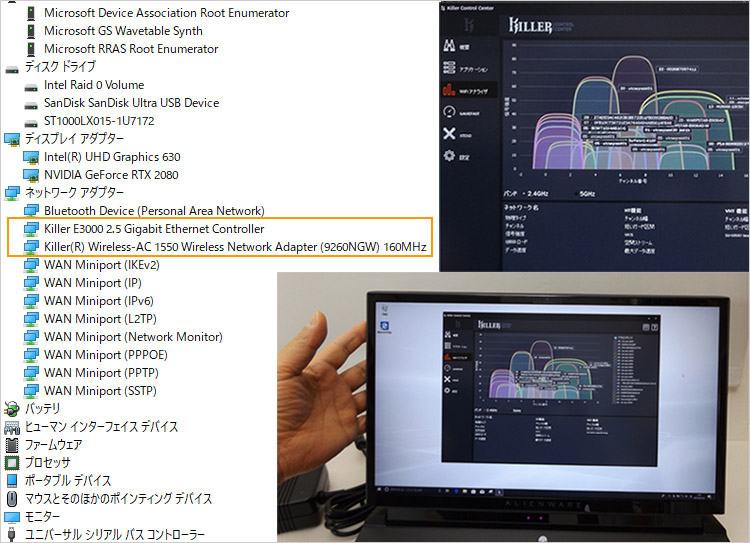Image resolution: width=750 pixels, height=543 pixels.
Task: Select WAN Miniport (IPv6)
Action: tap(99, 301)
